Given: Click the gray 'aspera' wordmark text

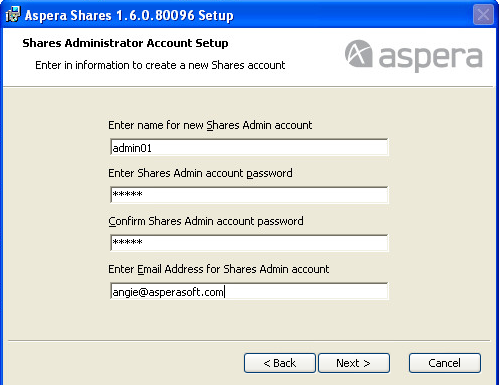Looking at the screenshot, I should 431,58.
